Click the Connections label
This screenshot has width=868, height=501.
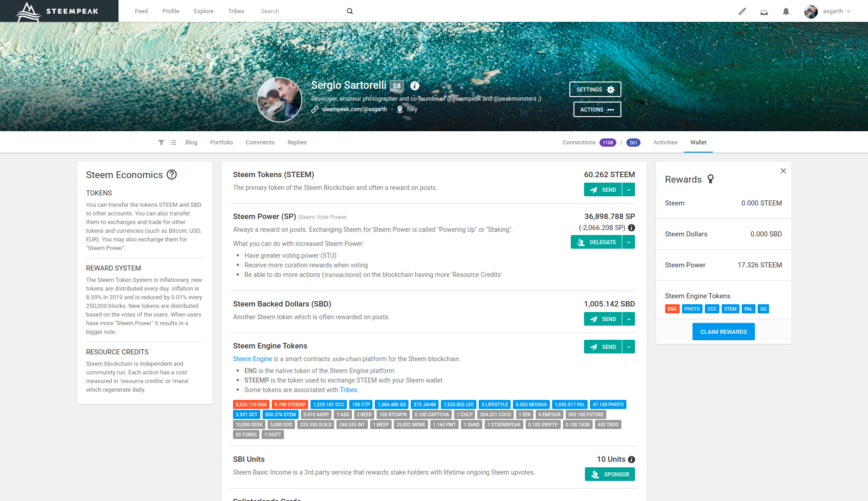coord(579,143)
